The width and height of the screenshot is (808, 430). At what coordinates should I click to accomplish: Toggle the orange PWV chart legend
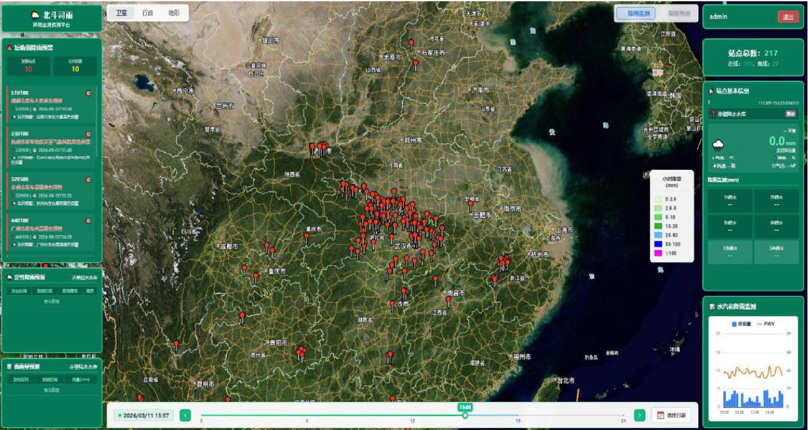[x=765, y=324]
